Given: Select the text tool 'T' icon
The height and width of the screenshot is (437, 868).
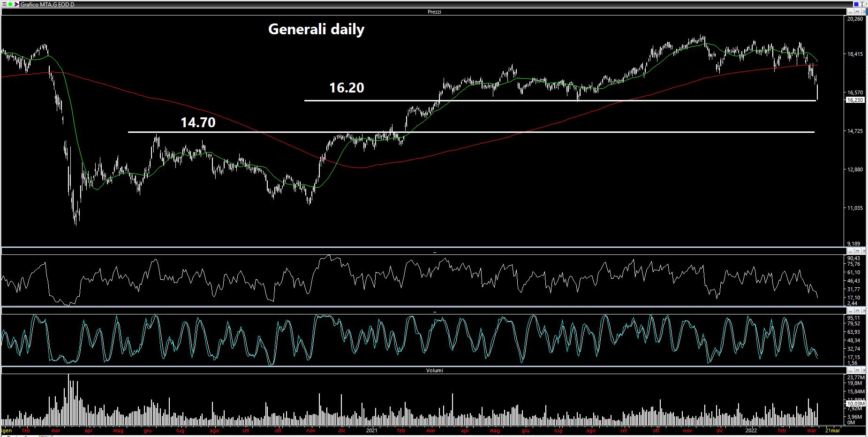Looking at the screenshot, I should click(x=862, y=4).
